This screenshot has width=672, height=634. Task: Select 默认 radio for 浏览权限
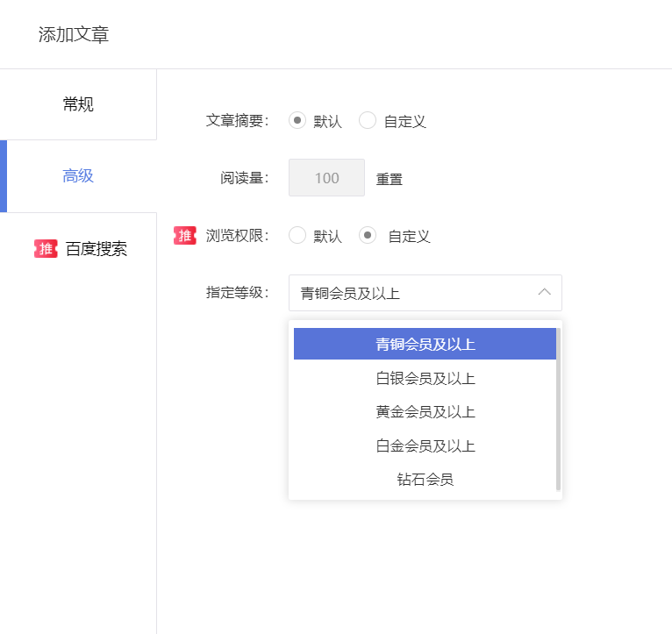[x=297, y=235]
